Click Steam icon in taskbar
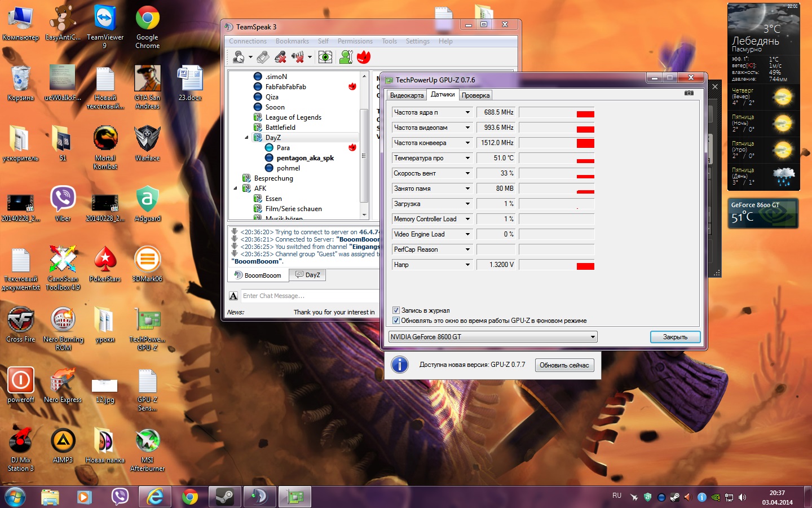This screenshot has height=508, width=812. [225, 497]
